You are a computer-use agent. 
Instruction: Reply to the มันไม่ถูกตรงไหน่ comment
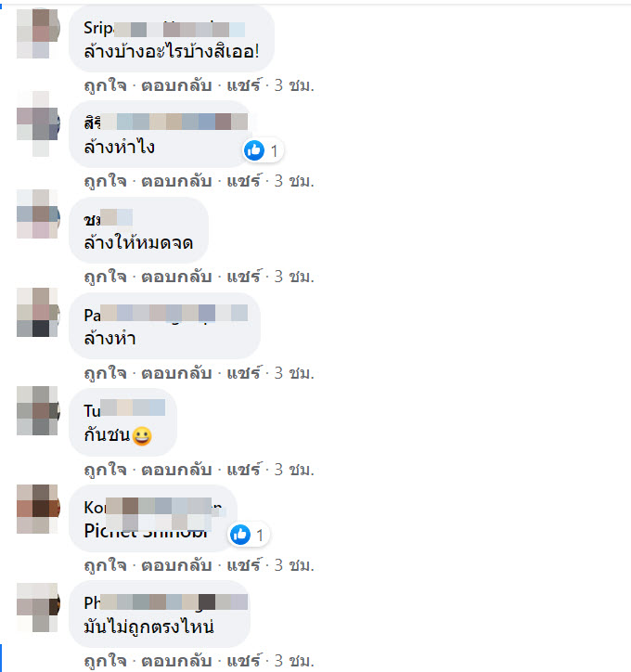(176, 661)
